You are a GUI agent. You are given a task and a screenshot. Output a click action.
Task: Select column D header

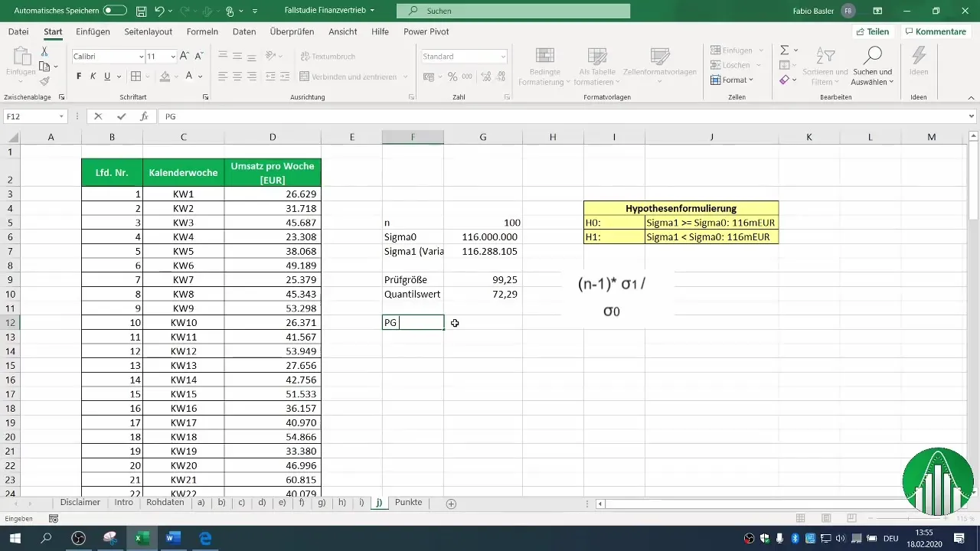point(273,137)
